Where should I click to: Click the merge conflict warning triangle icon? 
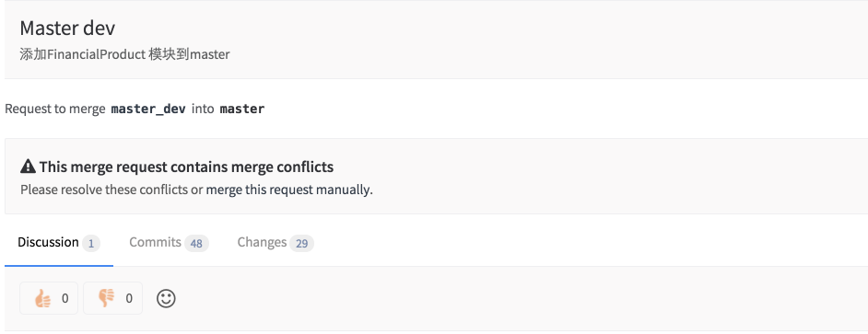[x=28, y=167]
